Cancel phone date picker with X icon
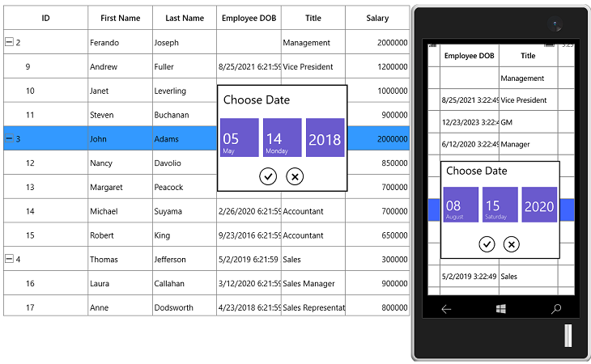The width and height of the screenshot is (591, 364). 512,244
